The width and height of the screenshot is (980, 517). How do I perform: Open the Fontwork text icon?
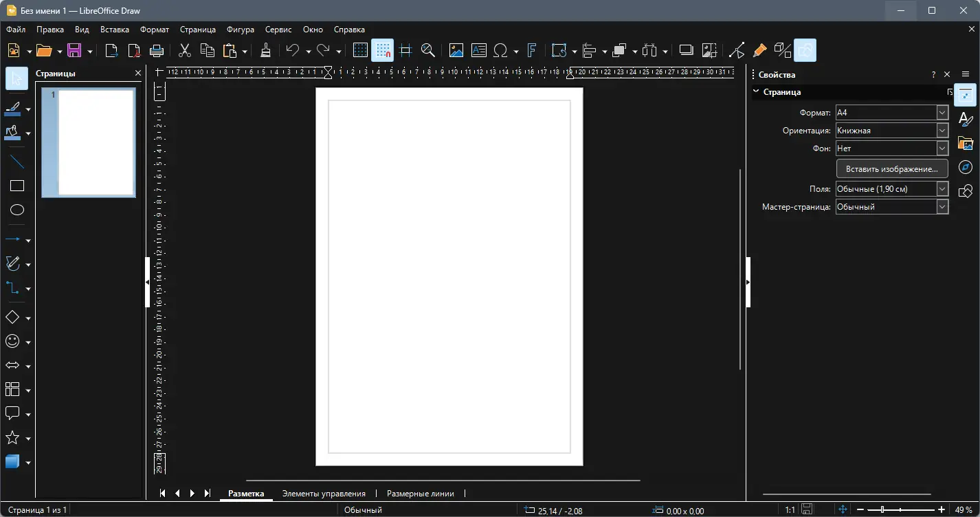(x=531, y=50)
